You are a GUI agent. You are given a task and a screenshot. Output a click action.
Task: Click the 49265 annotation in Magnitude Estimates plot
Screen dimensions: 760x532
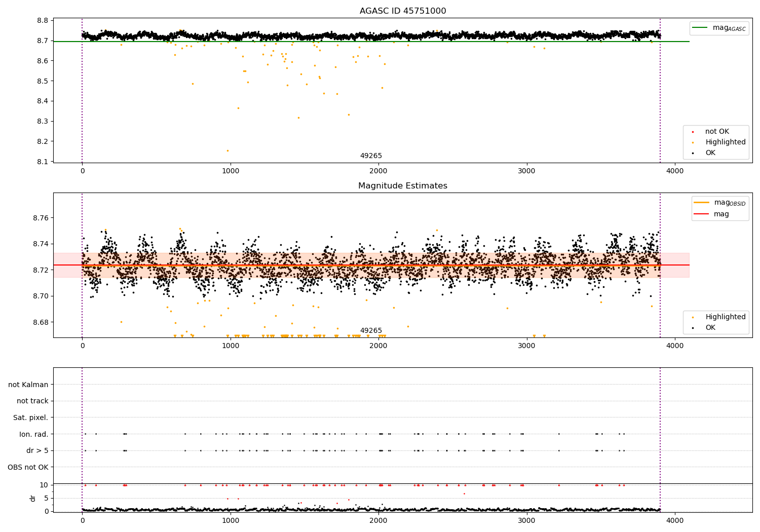371,331
